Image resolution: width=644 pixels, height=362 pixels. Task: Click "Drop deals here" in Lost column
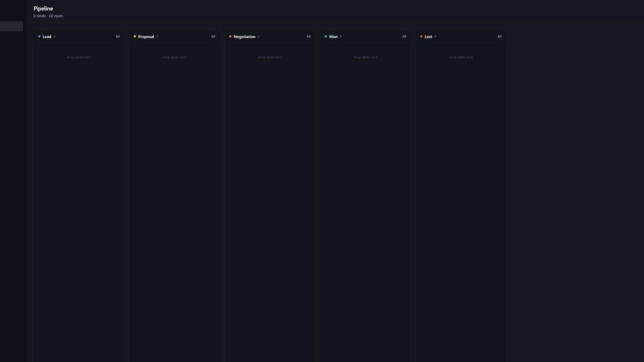[461, 57]
